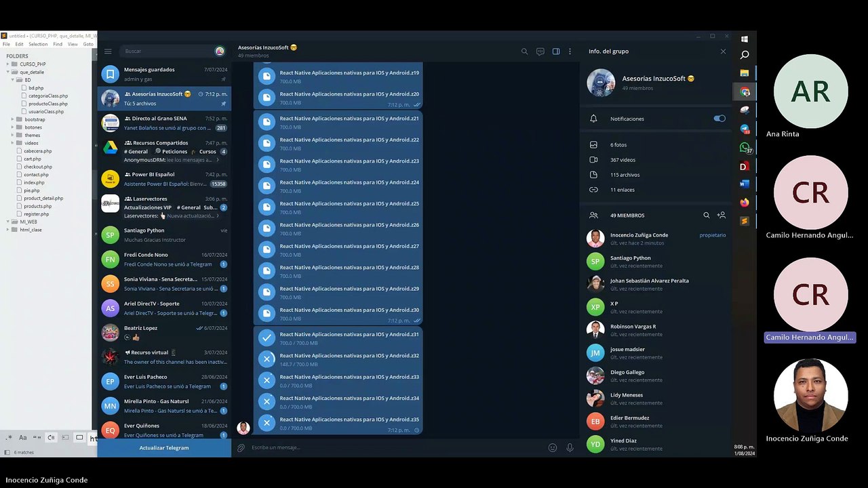Toggle regex search in Sublime find bar

tap(9, 438)
